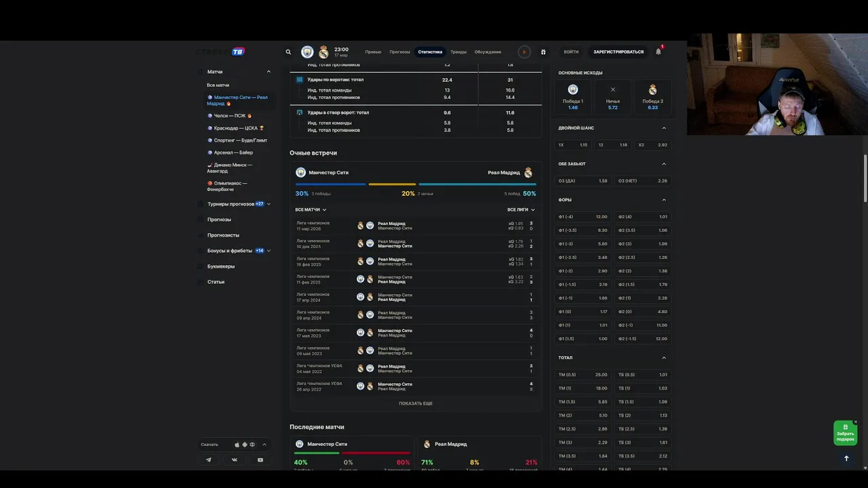Image resolution: width=868 pixels, height=488 pixels.
Task: Open the 11 мар 2026 Реал Мадрид match row
Action: (414, 226)
